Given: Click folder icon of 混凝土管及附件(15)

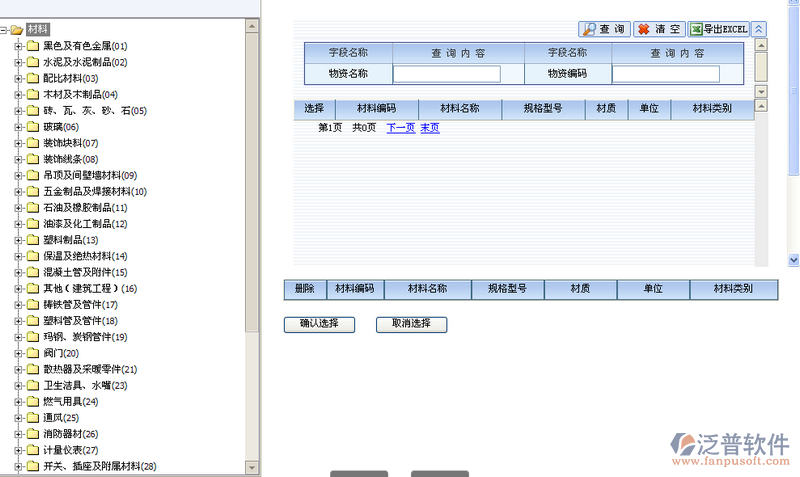Looking at the screenshot, I should [33, 272].
